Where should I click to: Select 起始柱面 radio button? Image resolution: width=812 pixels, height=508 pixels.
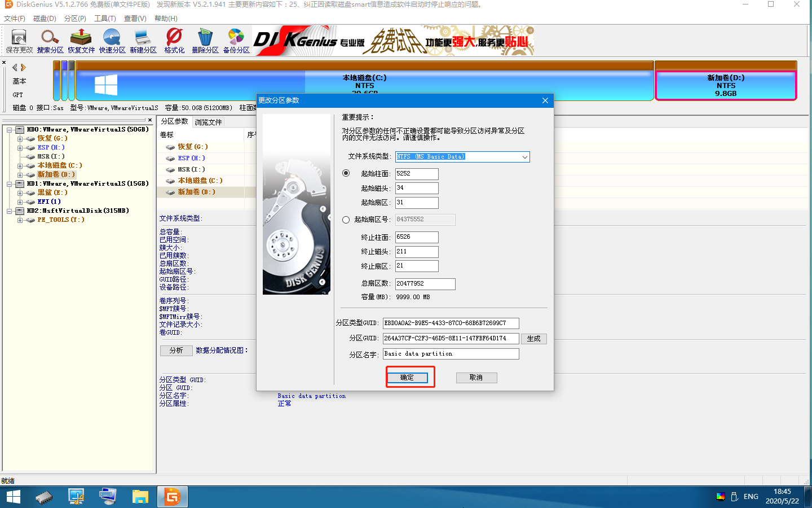point(346,173)
